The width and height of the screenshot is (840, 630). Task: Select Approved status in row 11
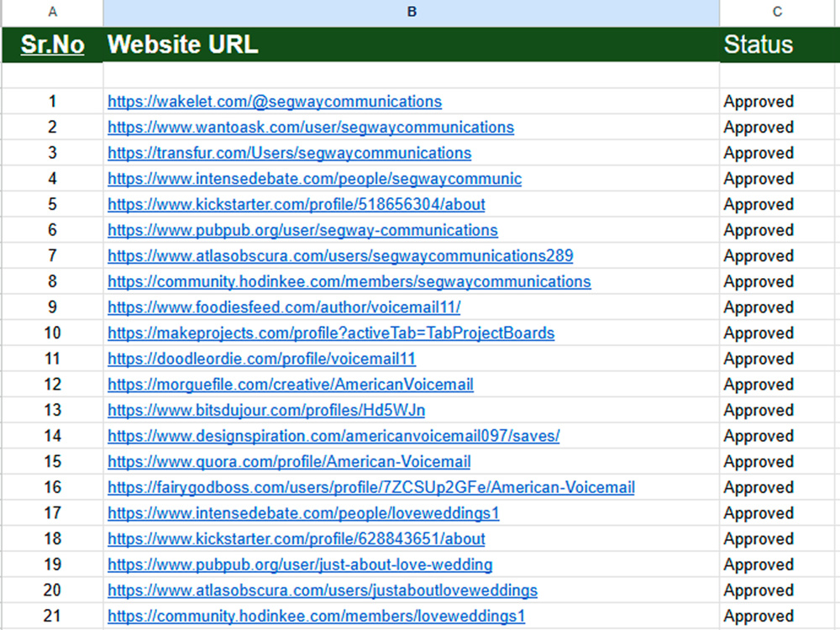[759, 359]
